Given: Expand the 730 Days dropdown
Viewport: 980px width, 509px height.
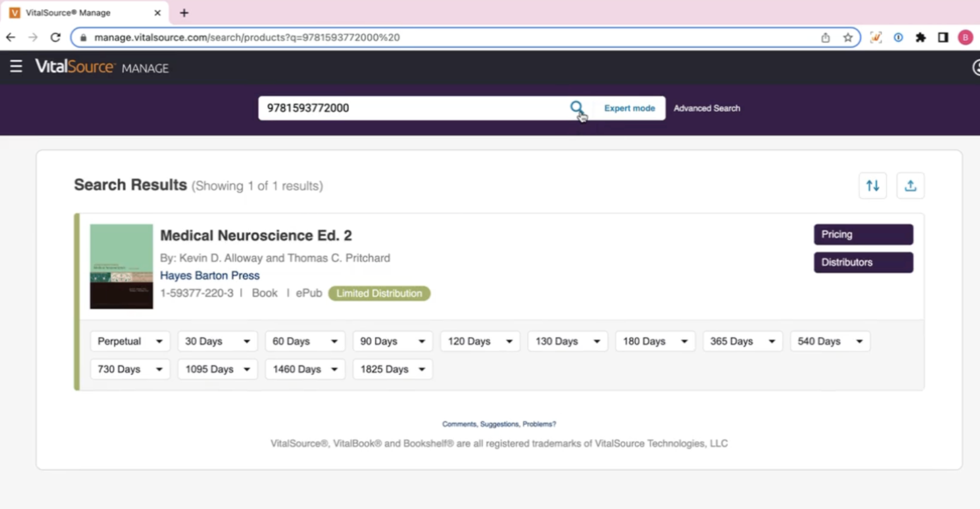Looking at the screenshot, I should click(130, 369).
